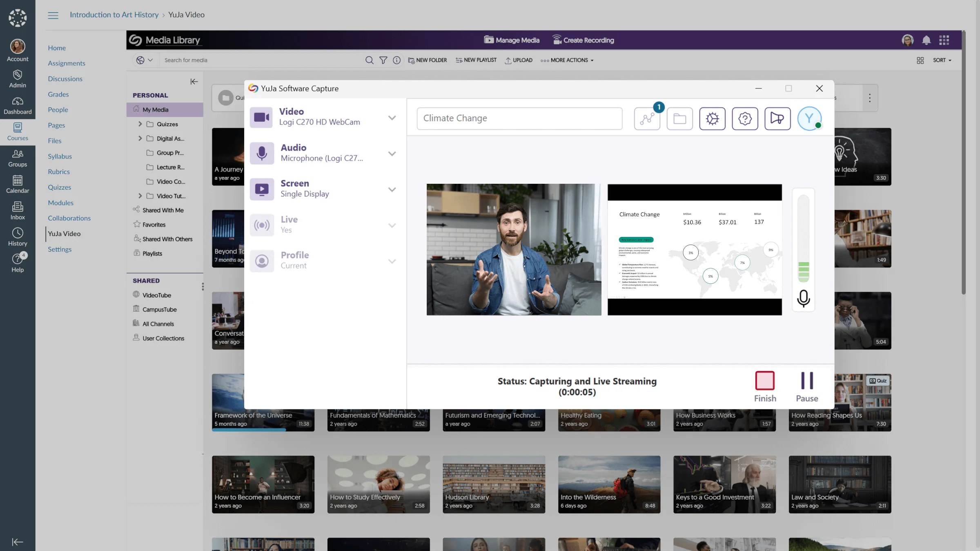Click the info circle icon beside search
Image resolution: width=980 pixels, height=551 pixels.
coord(396,60)
